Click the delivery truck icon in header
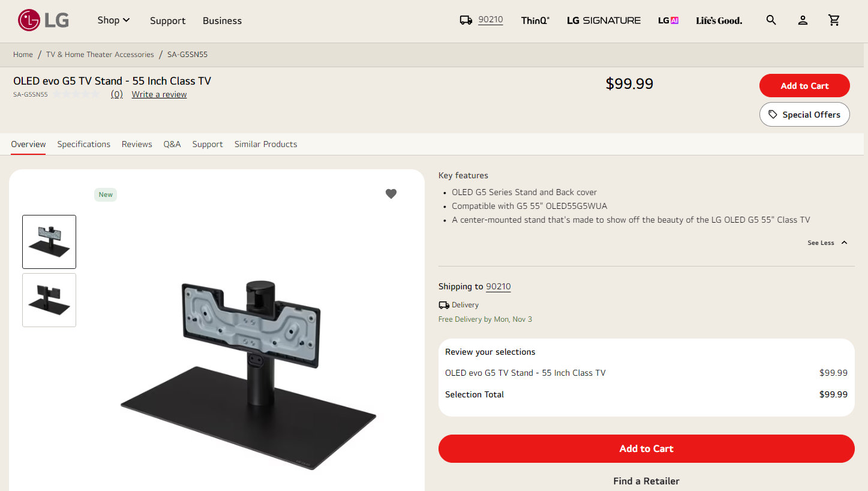868x491 pixels. point(466,20)
